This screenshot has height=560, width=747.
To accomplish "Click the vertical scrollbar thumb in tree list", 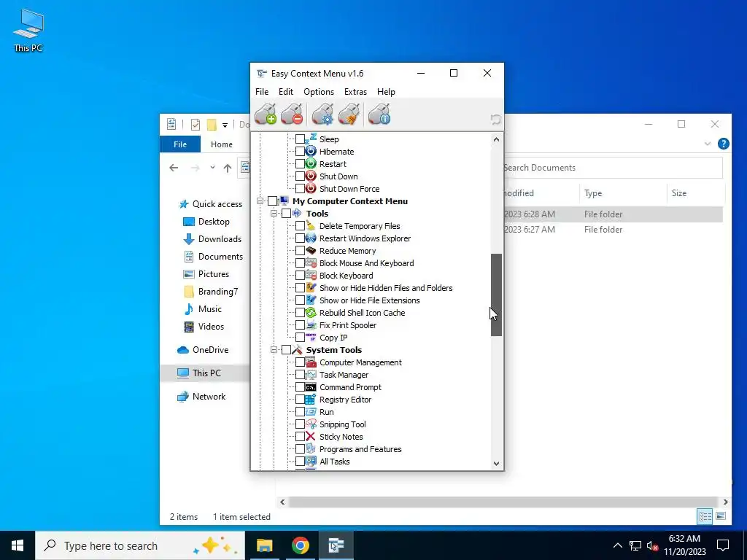I will [x=496, y=295].
